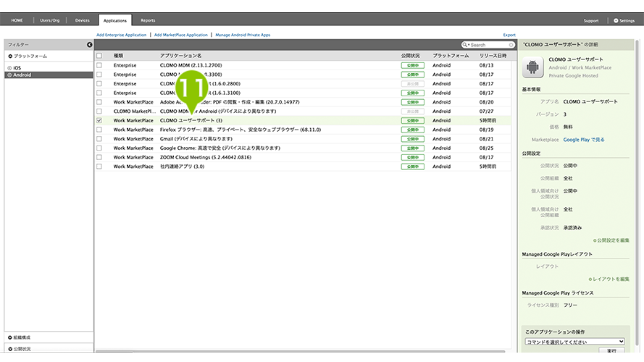Check the 社内連絡アプリ row checkbox
Viewport: 644px width, 362px height.
coord(99,167)
